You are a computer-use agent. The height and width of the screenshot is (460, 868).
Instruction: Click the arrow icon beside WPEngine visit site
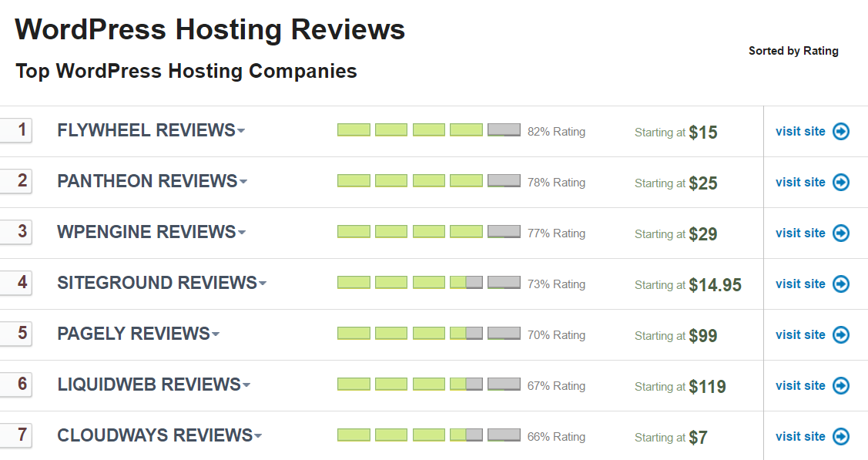click(x=841, y=233)
